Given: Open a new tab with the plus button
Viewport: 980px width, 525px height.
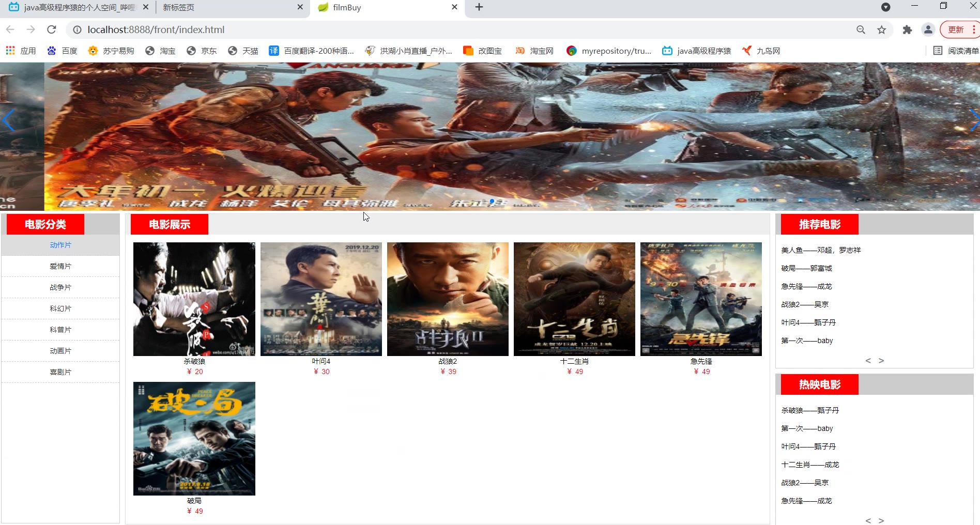Looking at the screenshot, I should [x=479, y=7].
